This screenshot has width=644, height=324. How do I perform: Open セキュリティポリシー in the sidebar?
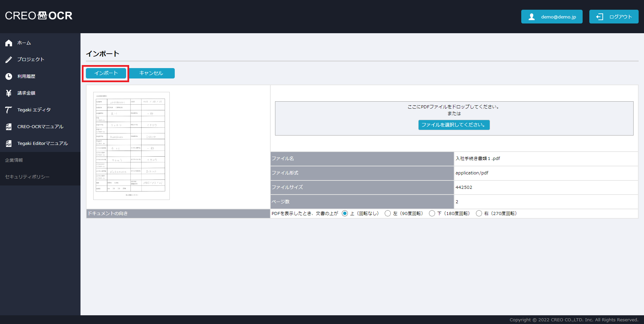coord(27,177)
